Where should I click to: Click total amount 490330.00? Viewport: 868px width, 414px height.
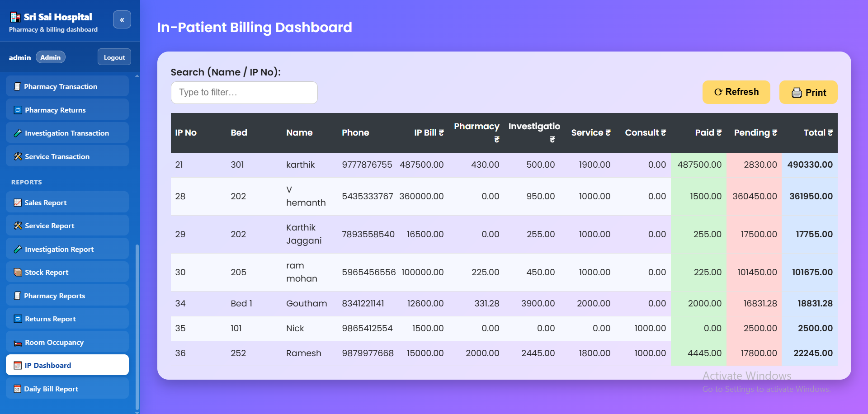coord(810,165)
